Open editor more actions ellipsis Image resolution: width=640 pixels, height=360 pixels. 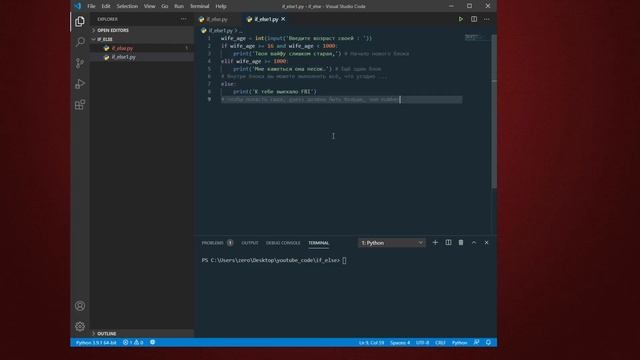click(487, 19)
